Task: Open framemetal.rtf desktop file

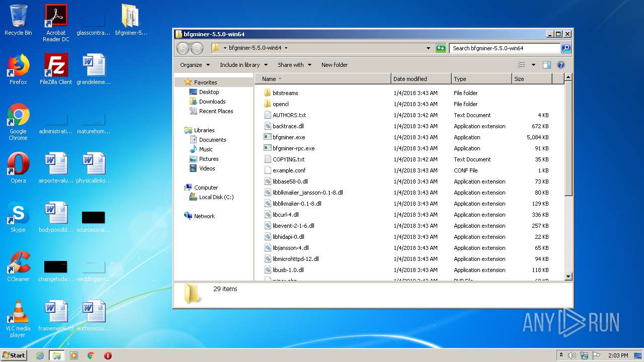Action: point(56,316)
